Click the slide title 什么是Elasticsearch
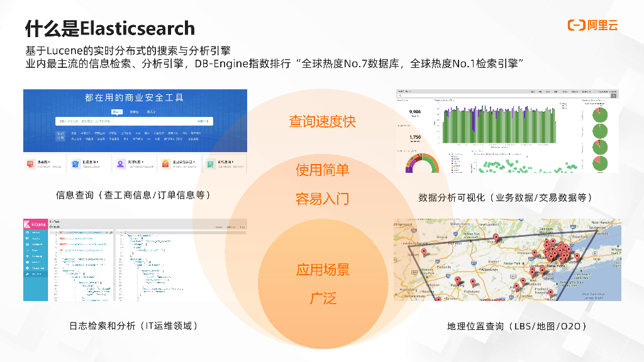This screenshot has height=362, width=644. tap(109, 29)
